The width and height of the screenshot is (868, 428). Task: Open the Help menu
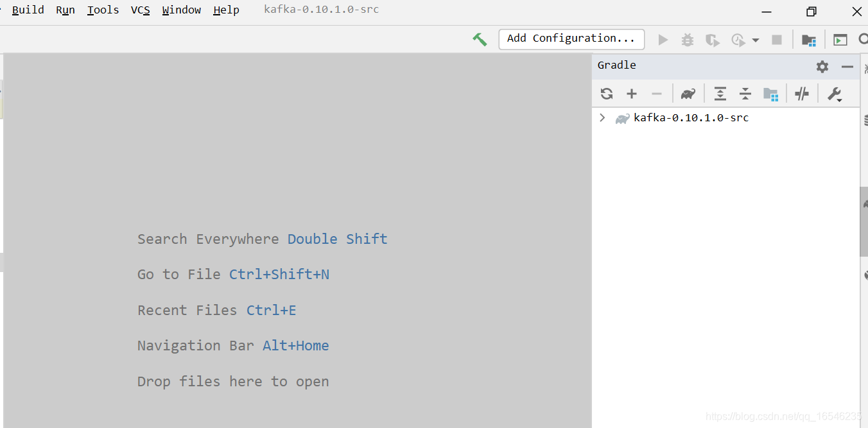pos(226,10)
